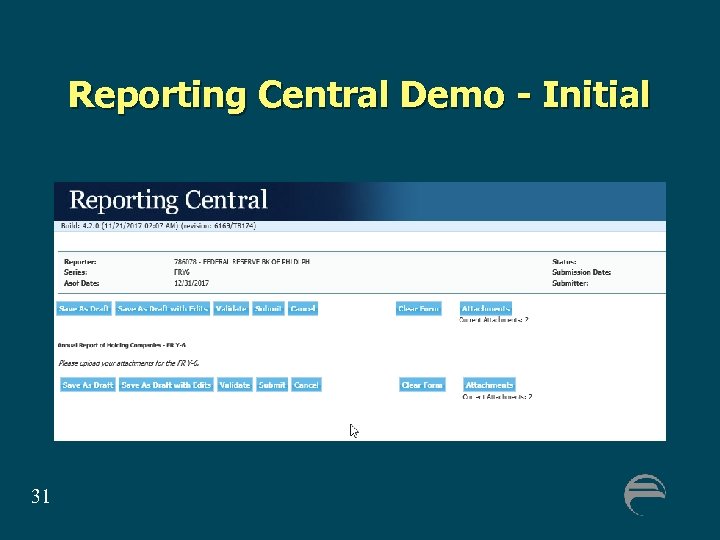The width and height of the screenshot is (720, 540).
Task: Click the lower Clear Form button
Action: pyautogui.click(x=422, y=385)
